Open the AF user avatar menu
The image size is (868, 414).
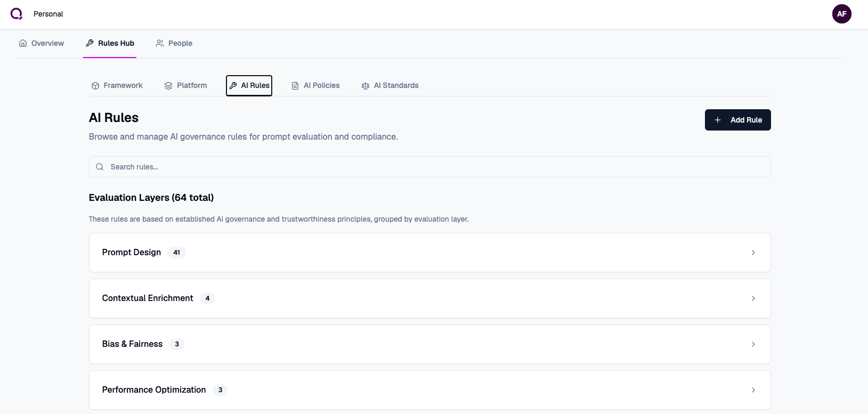tap(841, 14)
